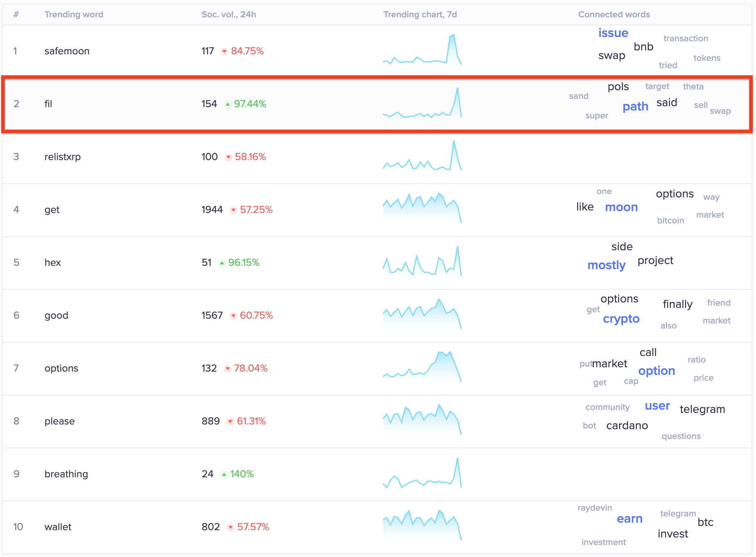
Task: Click the red down arrow in get row
Action: coord(234,210)
